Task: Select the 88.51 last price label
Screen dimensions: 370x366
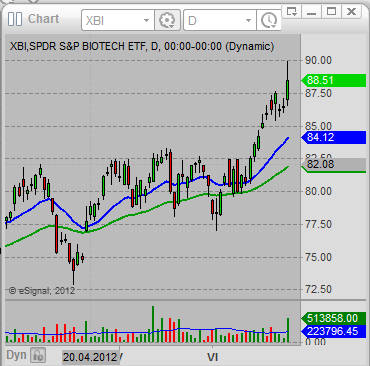Action: pyautogui.click(x=334, y=80)
